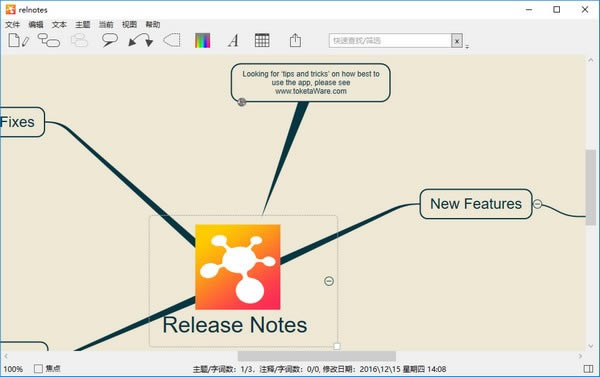The width and height of the screenshot is (600, 377).
Task: Click the new document edit icon
Action: 18,40
